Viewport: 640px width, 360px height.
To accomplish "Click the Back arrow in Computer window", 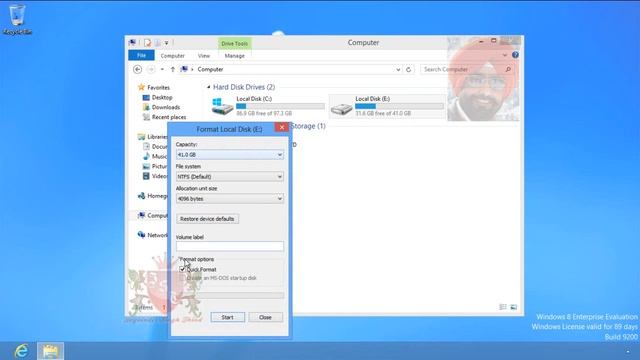I will [138, 69].
